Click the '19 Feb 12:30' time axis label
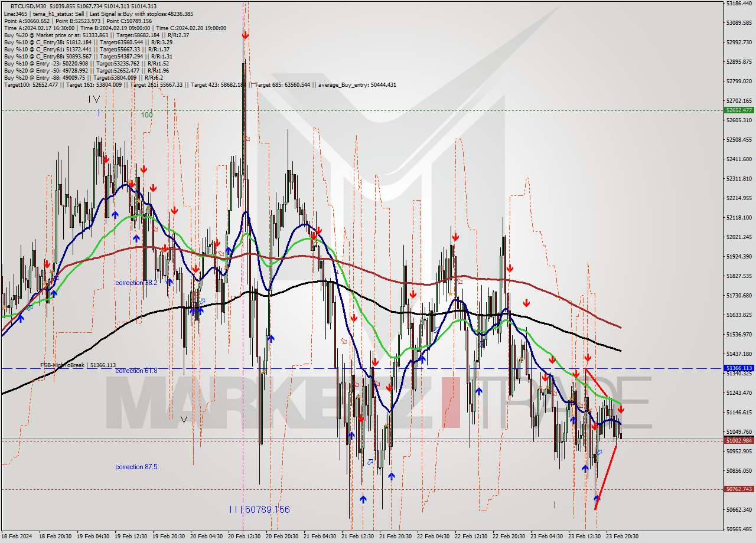The height and width of the screenshot is (543, 756). [x=131, y=537]
